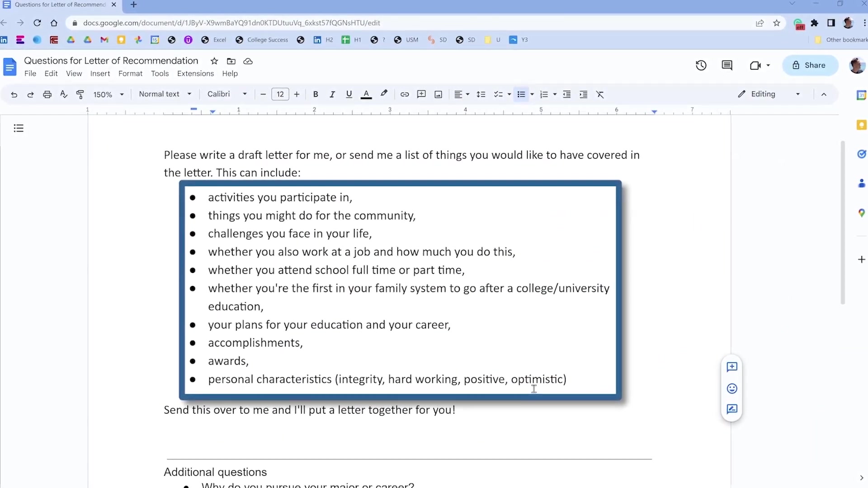The height and width of the screenshot is (488, 868).
Task: Print the document
Action: [47, 94]
